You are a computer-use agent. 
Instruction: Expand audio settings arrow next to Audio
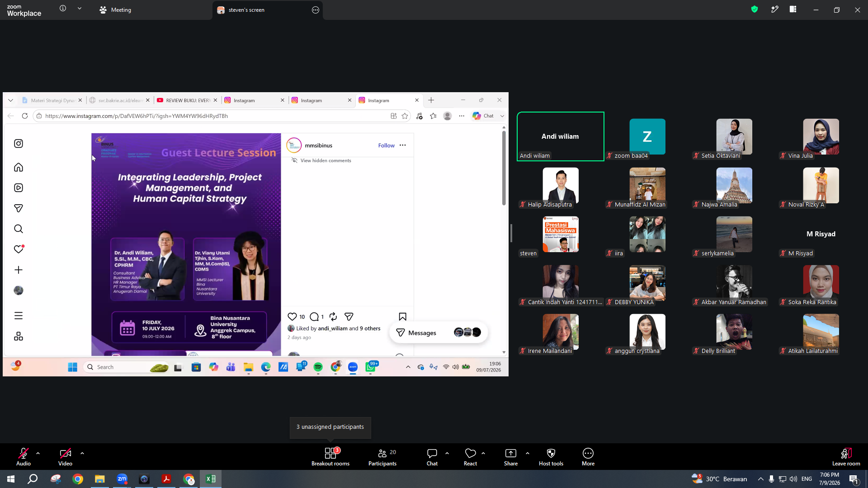38,453
